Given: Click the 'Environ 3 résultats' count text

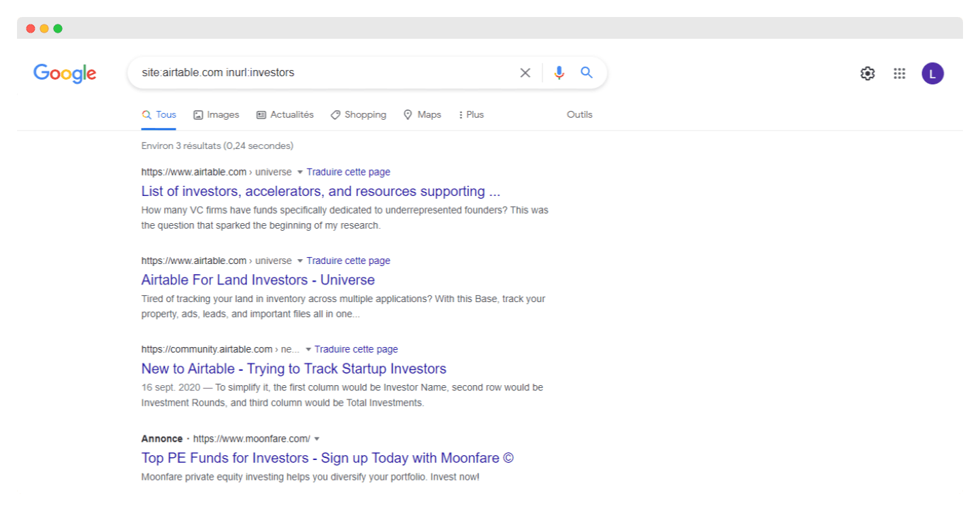Looking at the screenshot, I should 217,146.
